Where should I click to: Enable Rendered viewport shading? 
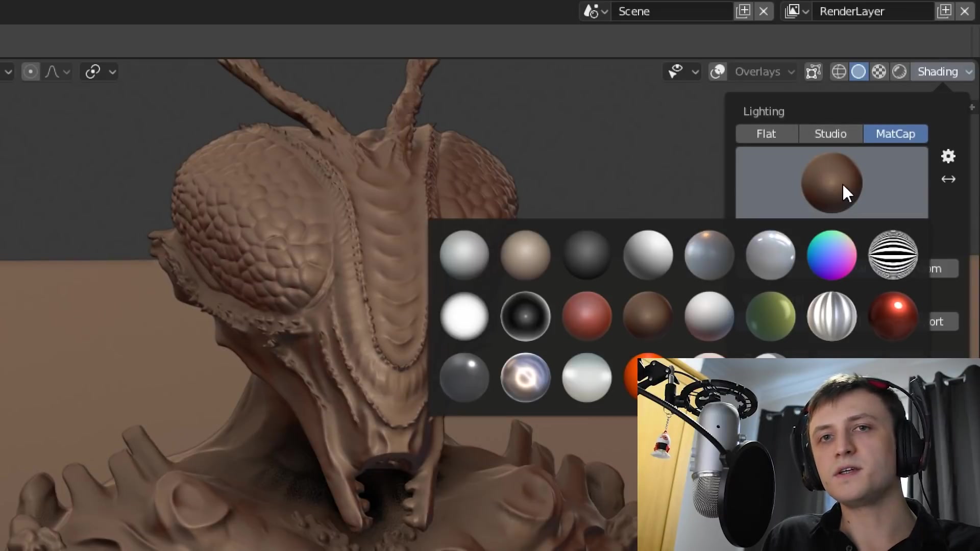coord(899,71)
